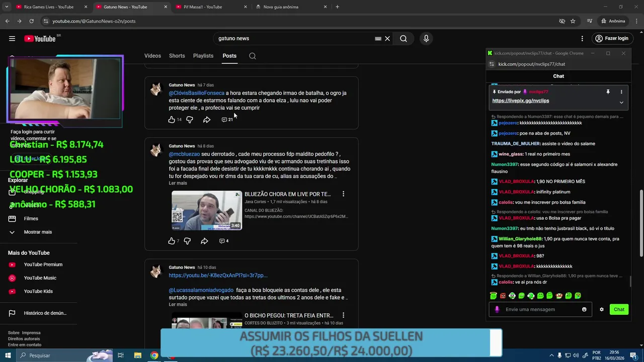This screenshot has width=644, height=362.
Task: Share the post from há 8 dias
Action: tap(204, 241)
